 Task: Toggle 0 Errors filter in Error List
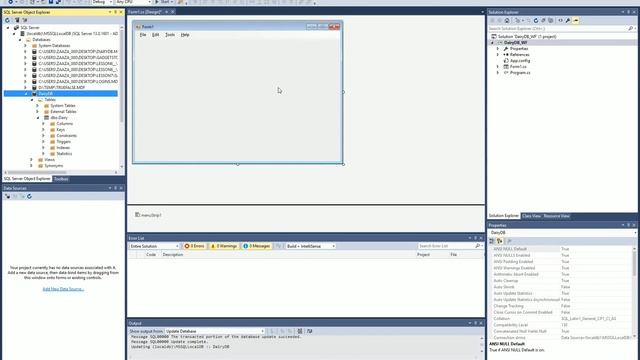(194, 246)
